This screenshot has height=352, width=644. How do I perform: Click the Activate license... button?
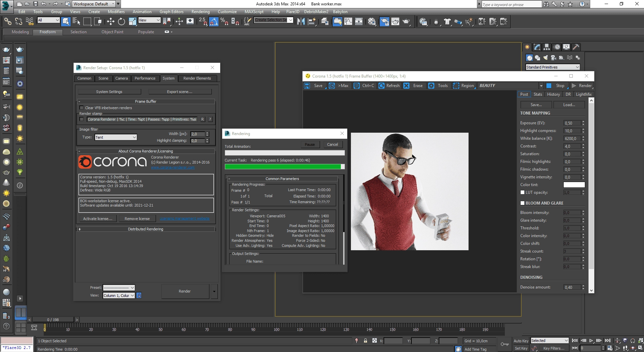(98, 219)
